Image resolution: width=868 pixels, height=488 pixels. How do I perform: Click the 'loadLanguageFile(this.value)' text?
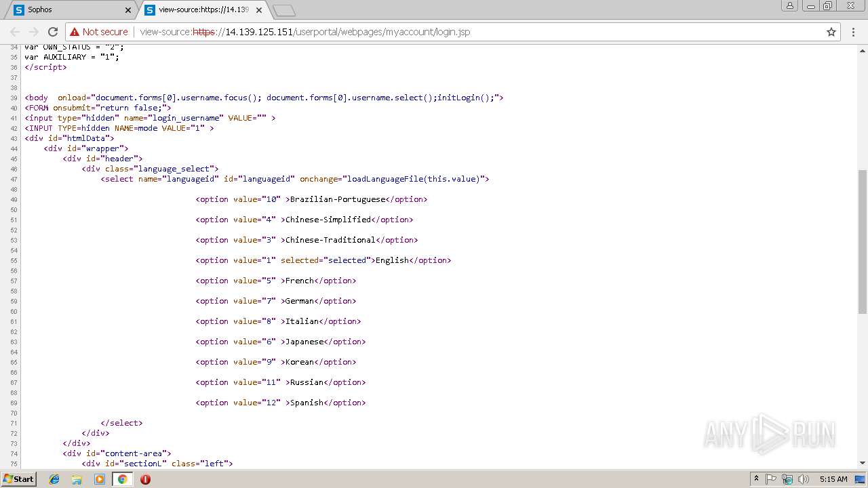pos(414,179)
